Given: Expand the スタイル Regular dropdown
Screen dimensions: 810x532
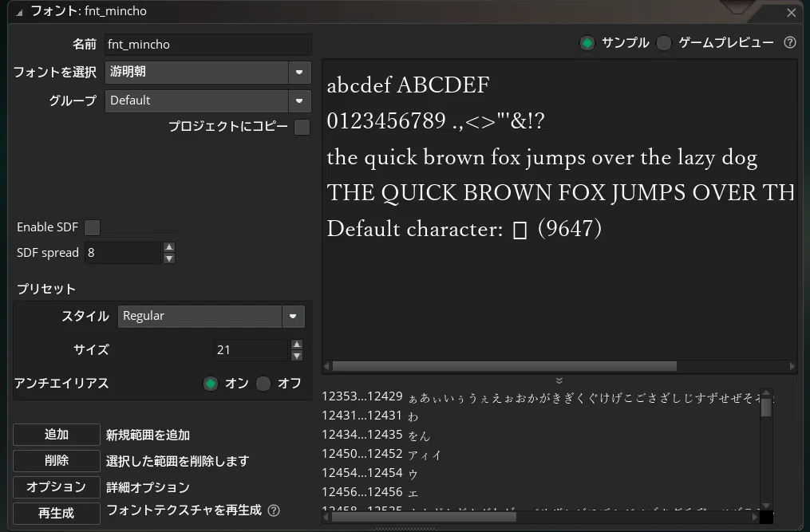Looking at the screenshot, I should [293, 316].
